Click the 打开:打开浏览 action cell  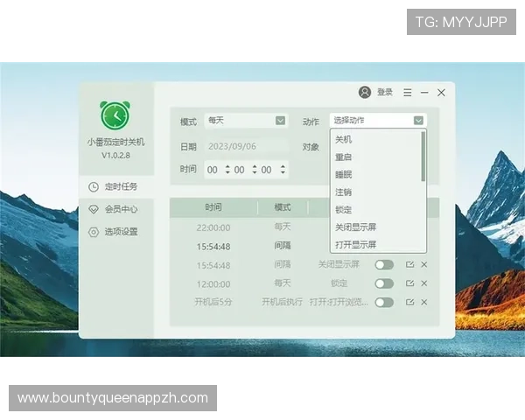[x=339, y=302]
